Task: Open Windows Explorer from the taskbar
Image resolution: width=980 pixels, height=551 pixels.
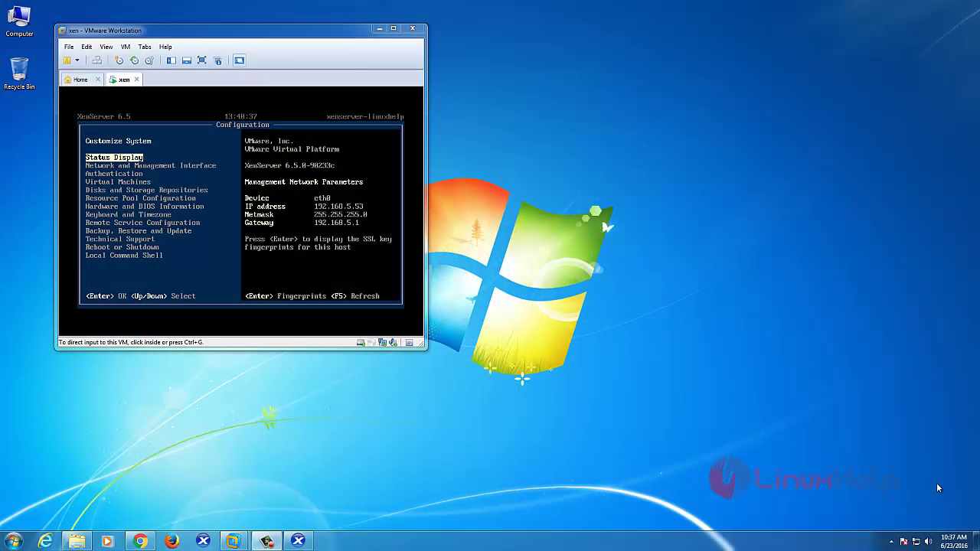Action: [77, 541]
